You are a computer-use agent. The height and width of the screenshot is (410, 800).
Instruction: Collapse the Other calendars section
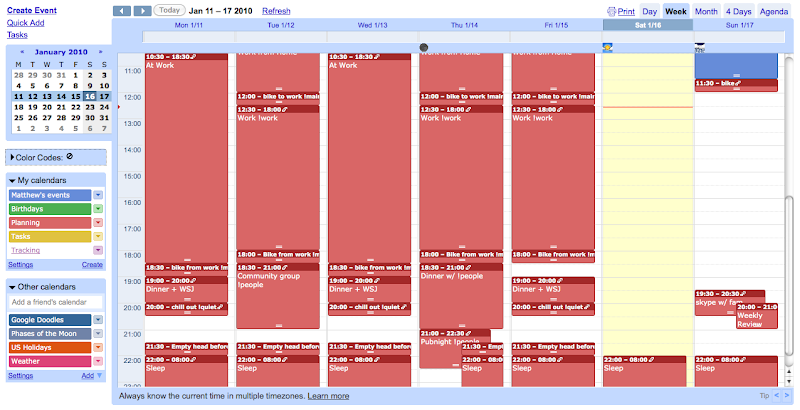(12, 287)
